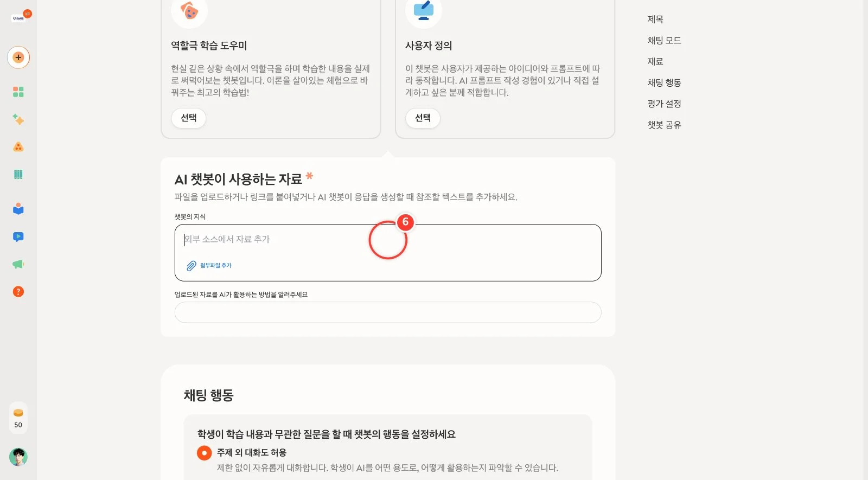The height and width of the screenshot is (480, 868).
Task: Open the orange question mark help icon
Action: [x=18, y=292]
